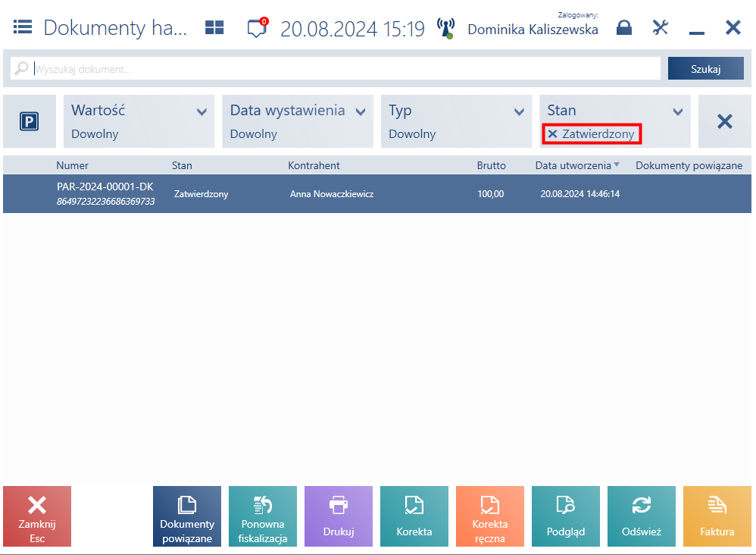
Task: Lock the session with padlock icon
Action: [624, 27]
